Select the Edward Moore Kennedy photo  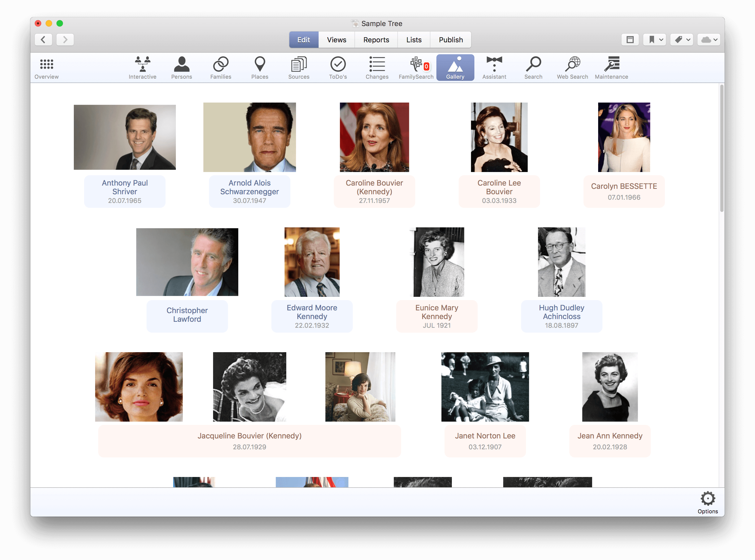[x=312, y=262]
